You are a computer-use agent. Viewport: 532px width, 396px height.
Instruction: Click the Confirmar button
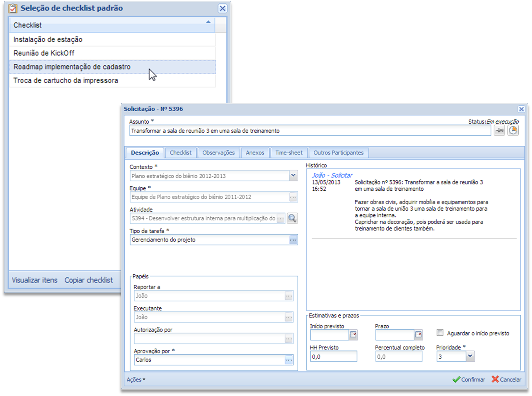tap(469, 379)
